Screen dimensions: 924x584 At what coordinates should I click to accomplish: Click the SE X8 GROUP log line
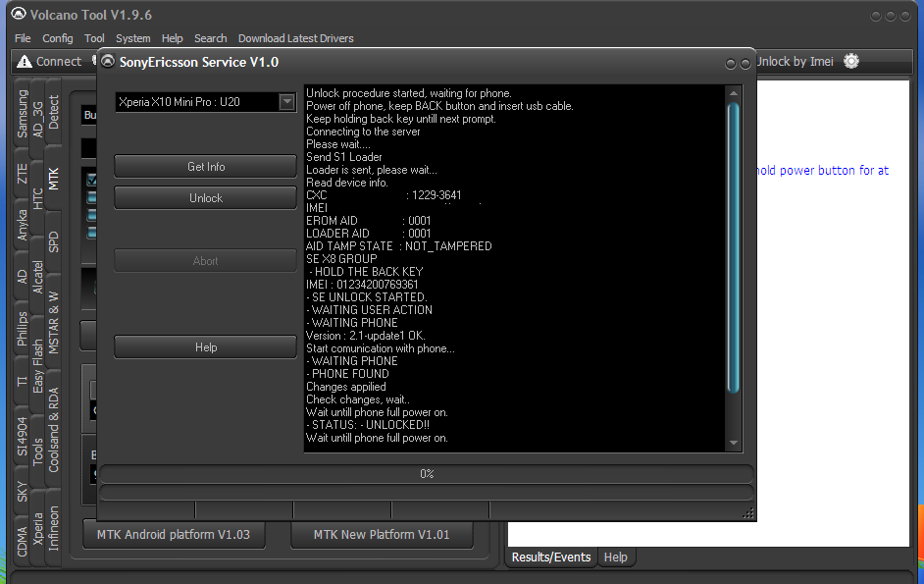click(341, 259)
